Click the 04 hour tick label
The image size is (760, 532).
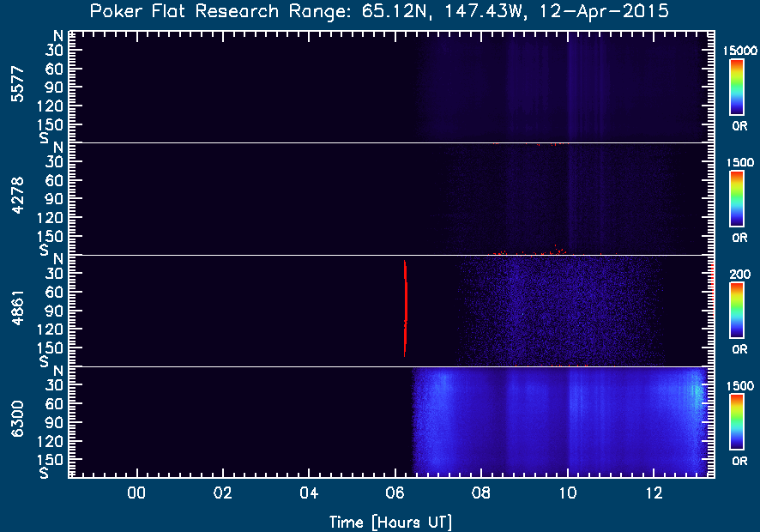(x=309, y=493)
